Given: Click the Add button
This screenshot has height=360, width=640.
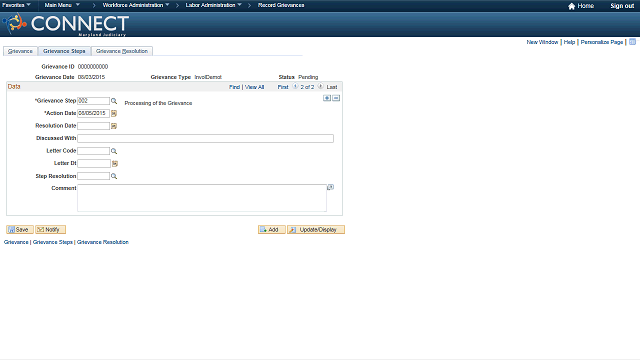Looking at the screenshot, I should 271,229.
